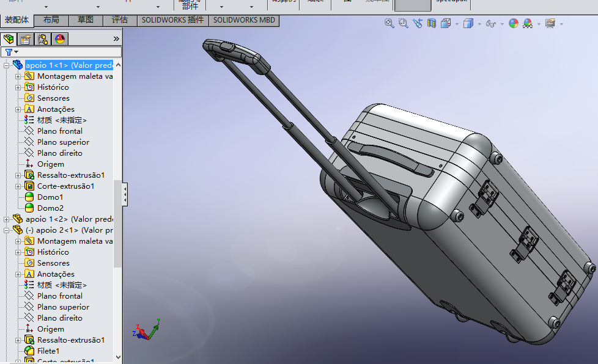Screen dimensions: 598x364
Task: Expand the Corte-extrusão1 feature under apoio 1
Action: pyautogui.click(x=18, y=186)
